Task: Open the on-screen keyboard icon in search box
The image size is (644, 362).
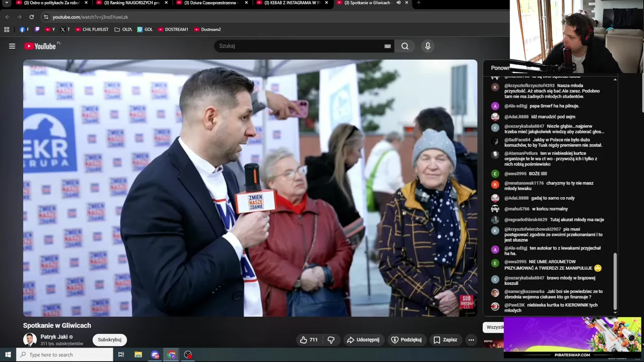Action: pos(387,46)
